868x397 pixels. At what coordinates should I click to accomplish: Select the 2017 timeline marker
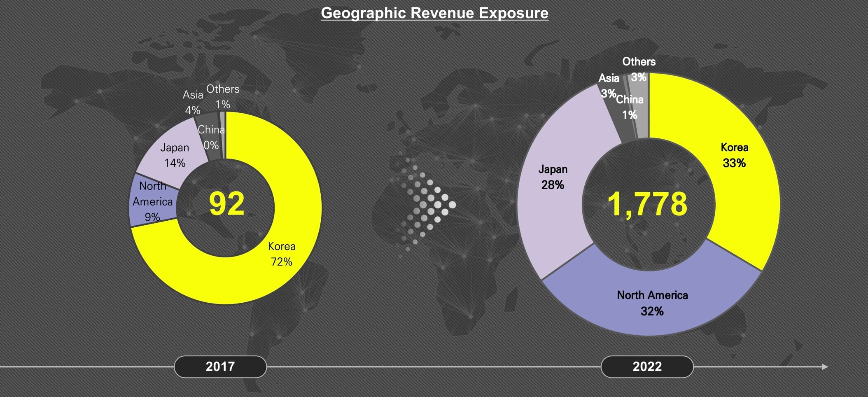220,367
